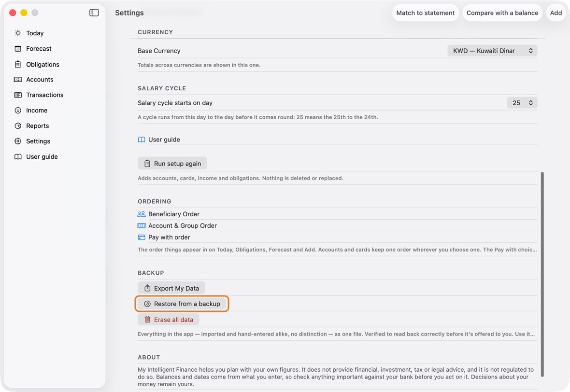570x392 pixels.
Task: Click the calendar icon beside Forecast
Action: (x=18, y=49)
